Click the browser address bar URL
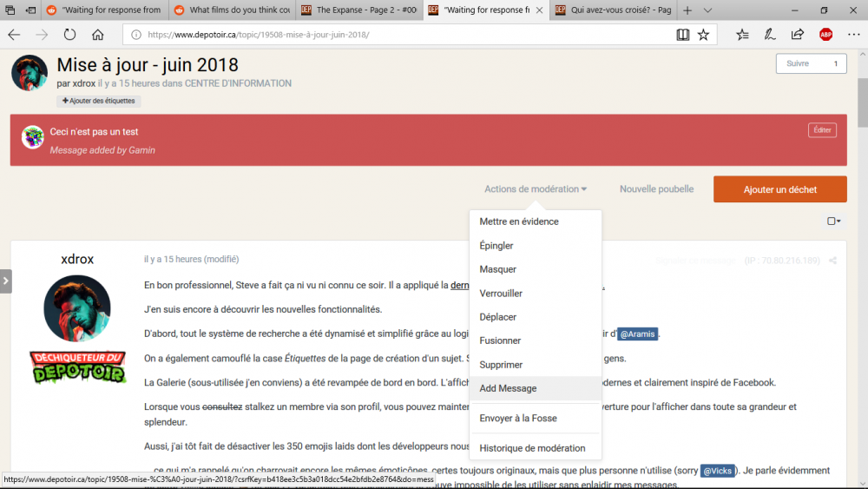 [399, 35]
